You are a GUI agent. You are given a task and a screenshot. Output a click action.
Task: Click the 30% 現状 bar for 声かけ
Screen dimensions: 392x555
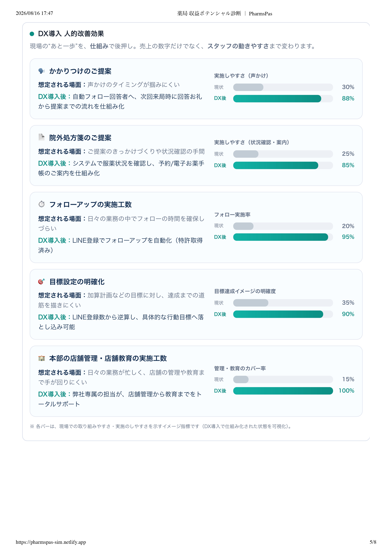pos(248,87)
